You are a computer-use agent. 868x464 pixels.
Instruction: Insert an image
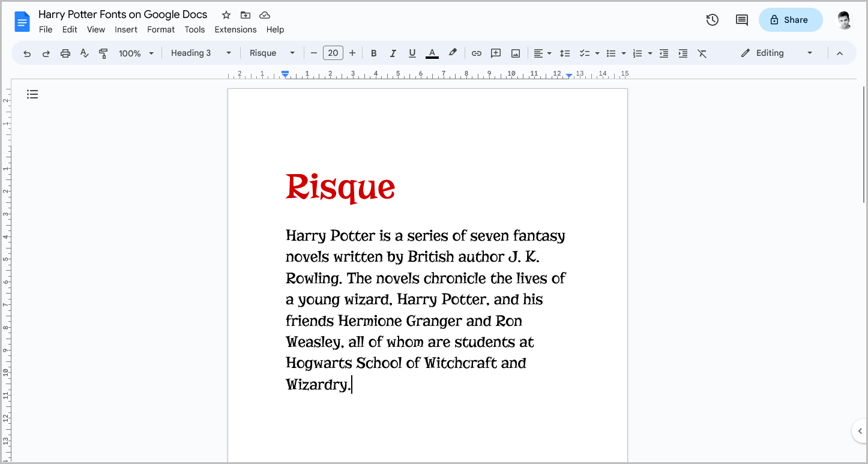point(515,53)
